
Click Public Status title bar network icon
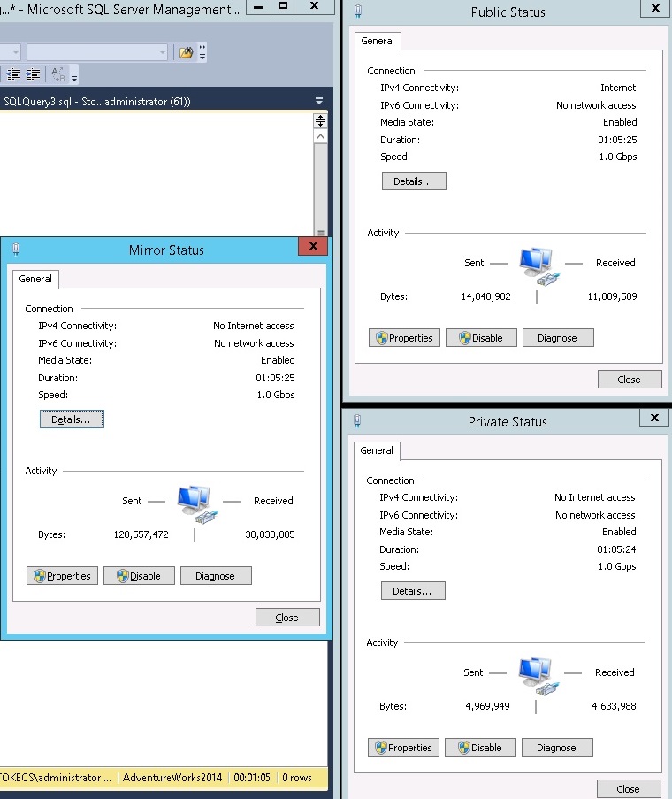[x=358, y=12]
